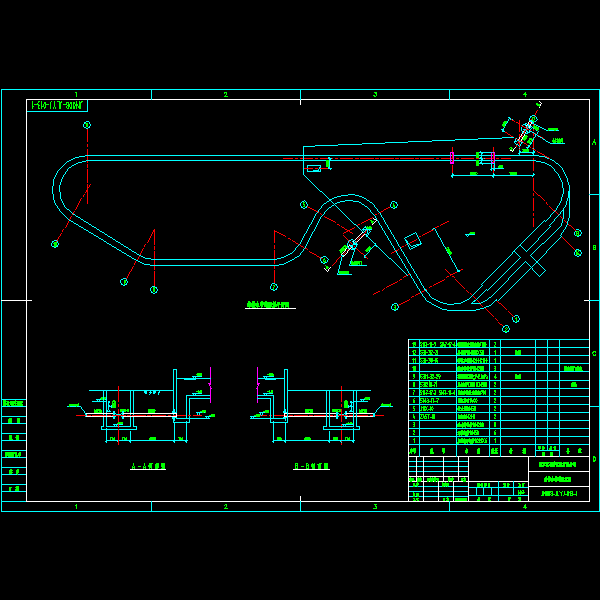Click the top border zone label 2
The width and height of the screenshot is (600, 600).
[x=226, y=95]
